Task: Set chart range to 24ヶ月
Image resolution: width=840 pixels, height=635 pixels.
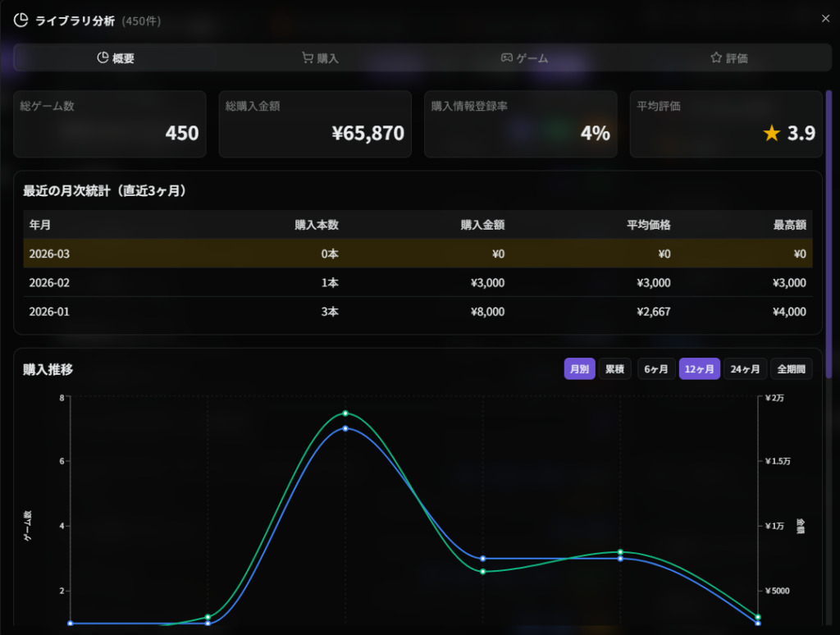Action: pos(745,369)
